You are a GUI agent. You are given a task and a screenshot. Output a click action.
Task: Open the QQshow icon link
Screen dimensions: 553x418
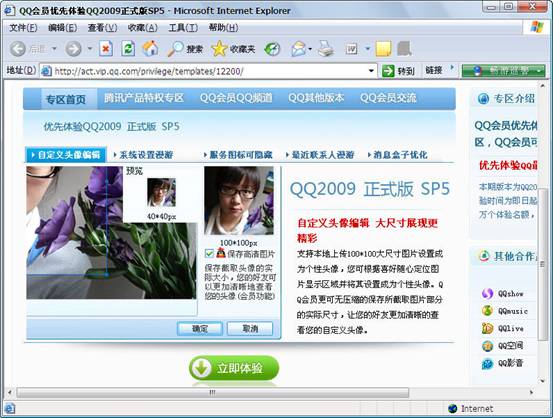point(487,293)
